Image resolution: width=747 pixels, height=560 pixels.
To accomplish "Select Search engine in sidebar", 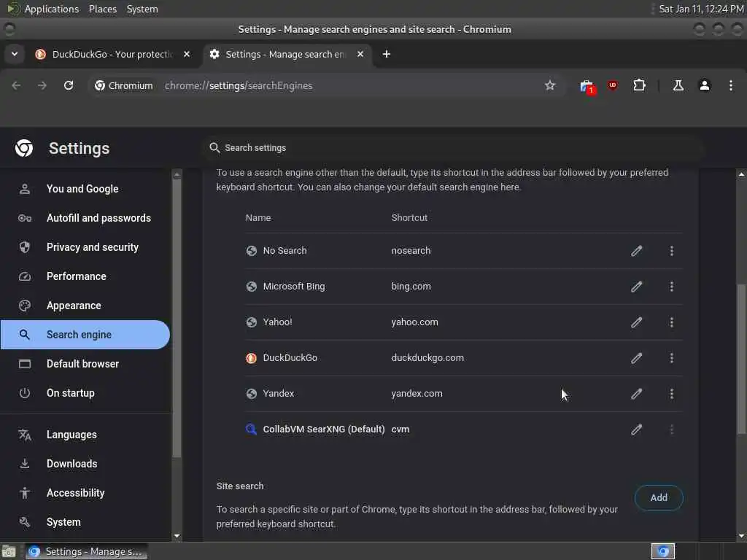I will coord(85,334).
